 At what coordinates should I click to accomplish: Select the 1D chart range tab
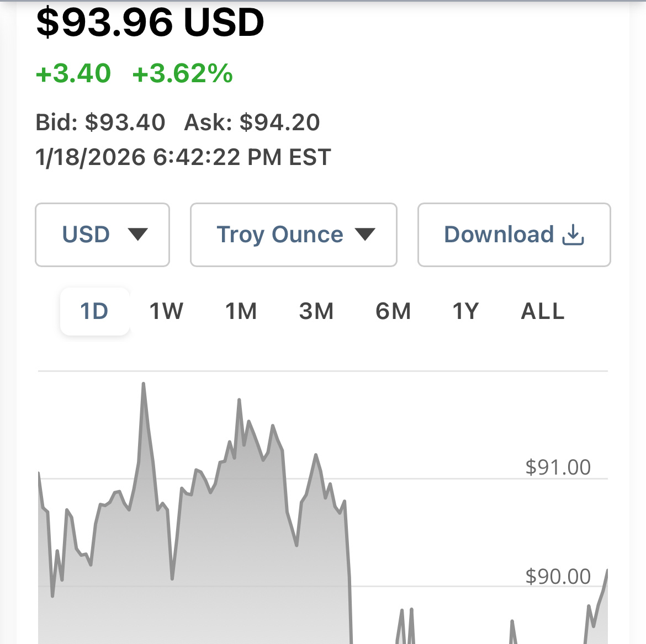tap(94, 311)
